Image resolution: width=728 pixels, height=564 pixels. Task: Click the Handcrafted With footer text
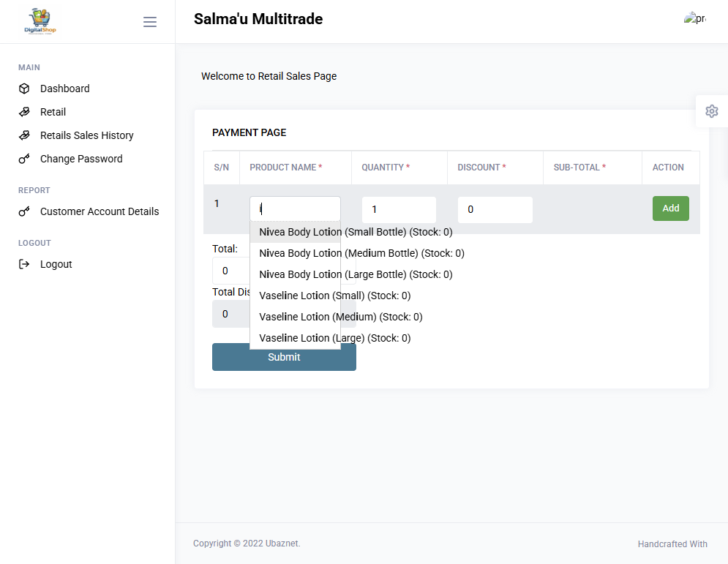coord(672,544)
